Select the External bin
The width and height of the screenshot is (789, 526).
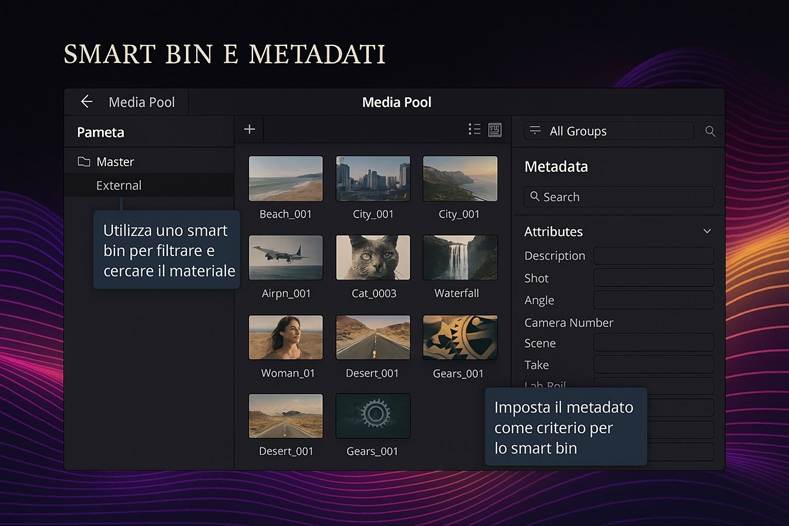click(119, 185)
